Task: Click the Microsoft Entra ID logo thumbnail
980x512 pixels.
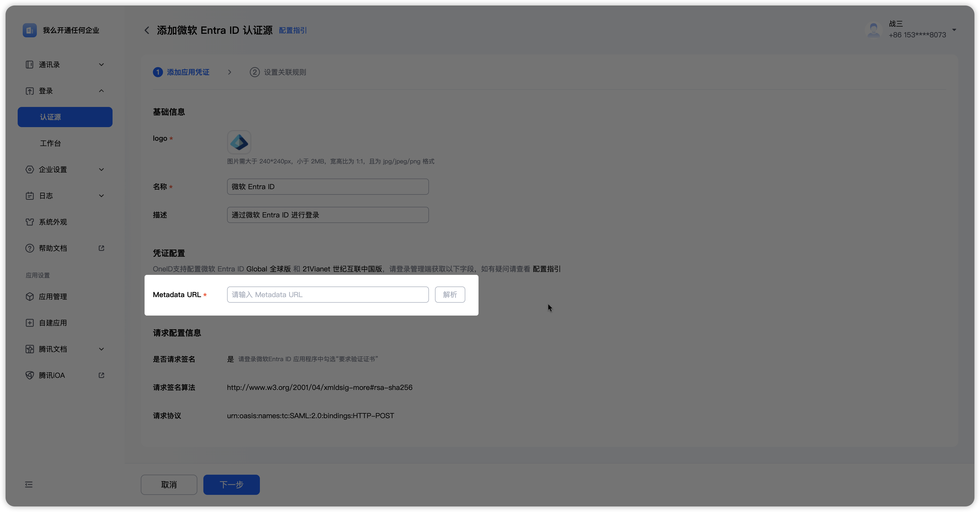Action: pos(239,142)
